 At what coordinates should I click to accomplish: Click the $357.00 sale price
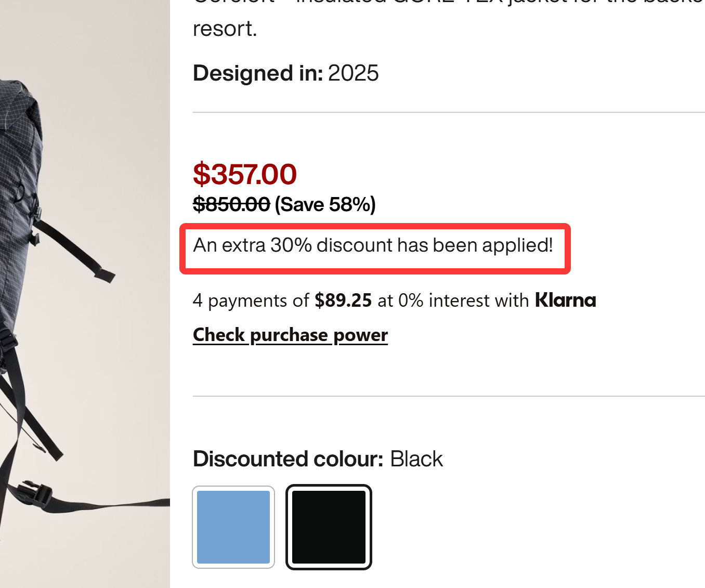tap(244, 174)
